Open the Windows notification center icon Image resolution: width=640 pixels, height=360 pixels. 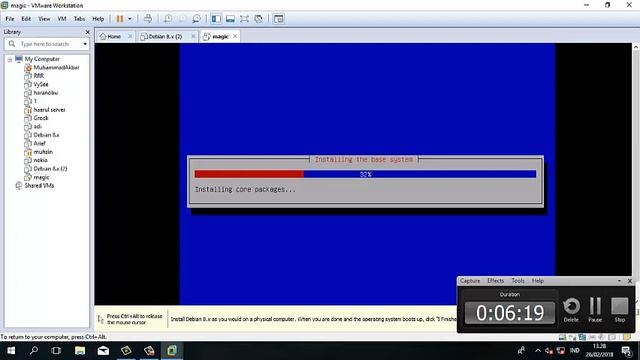[626, 351]
